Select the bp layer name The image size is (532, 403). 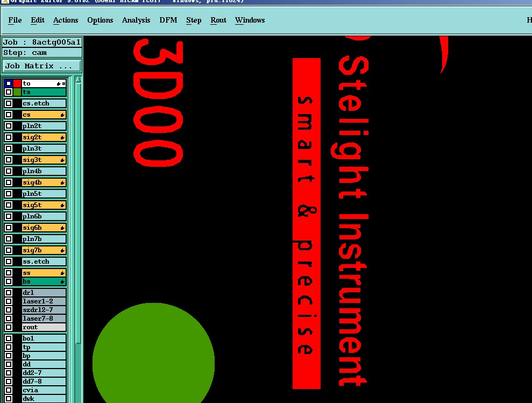tap(44, 356)
